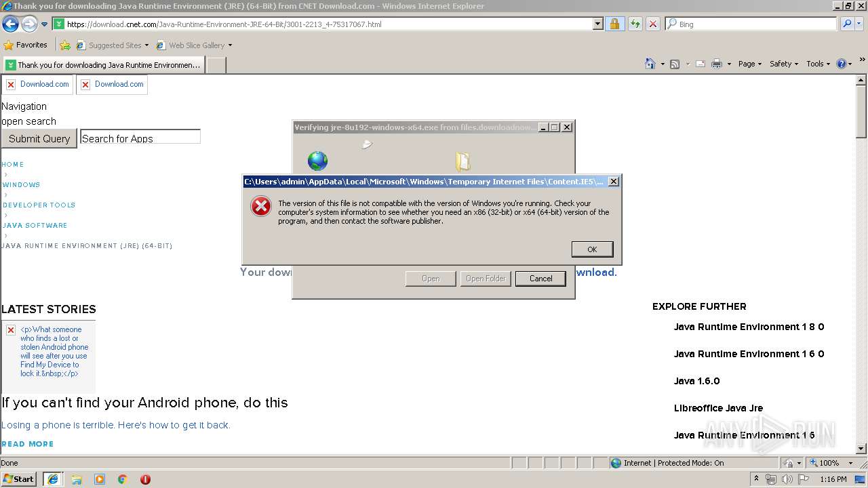Screen dimensions: 868x488
Task: Open the Find My Device story thumbnail
Action: click(48, 356)
